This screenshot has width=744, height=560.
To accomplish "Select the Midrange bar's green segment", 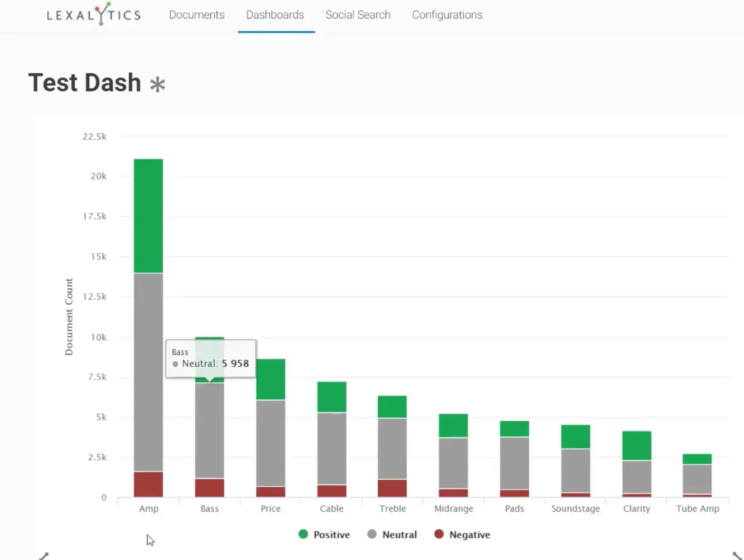I will pos(454,425).
